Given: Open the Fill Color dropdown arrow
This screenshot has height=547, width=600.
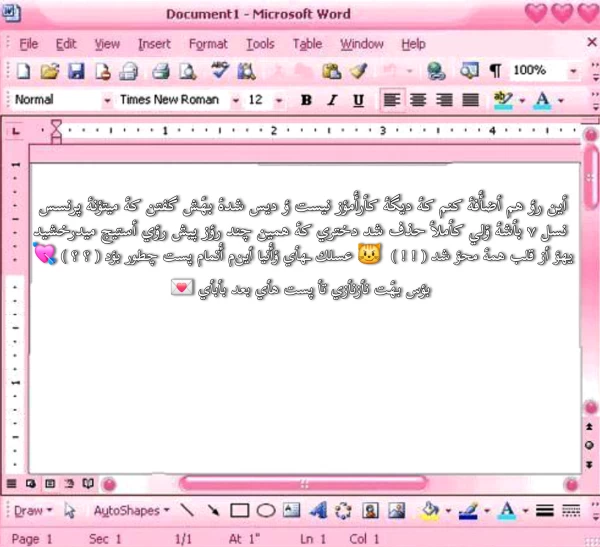Looking at the screenshot, I should click(448, 511).
